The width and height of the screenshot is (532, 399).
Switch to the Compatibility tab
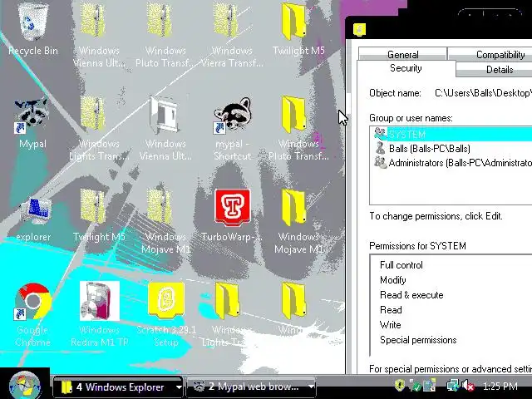[x=500, y=54]
